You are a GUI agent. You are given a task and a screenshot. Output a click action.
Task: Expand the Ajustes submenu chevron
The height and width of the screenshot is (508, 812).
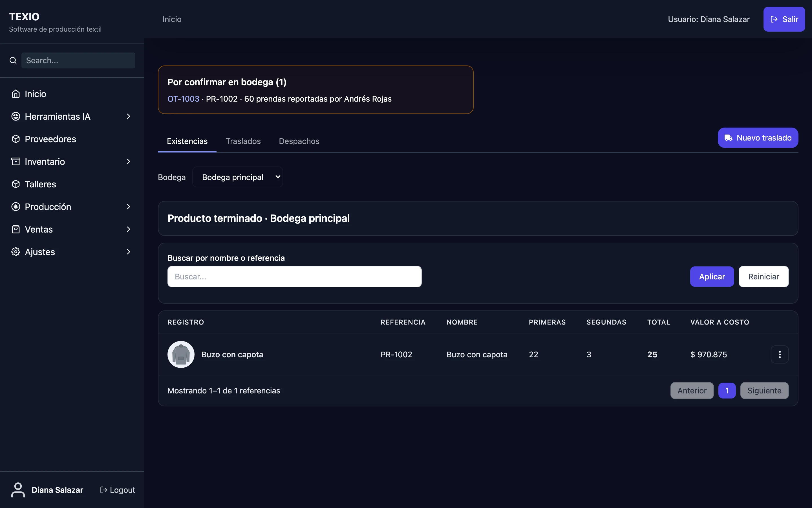129,252
